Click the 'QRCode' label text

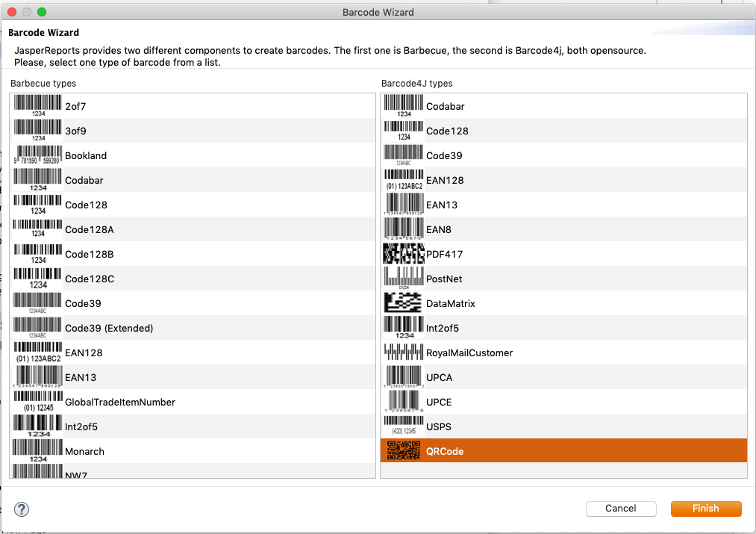point(445,451)
